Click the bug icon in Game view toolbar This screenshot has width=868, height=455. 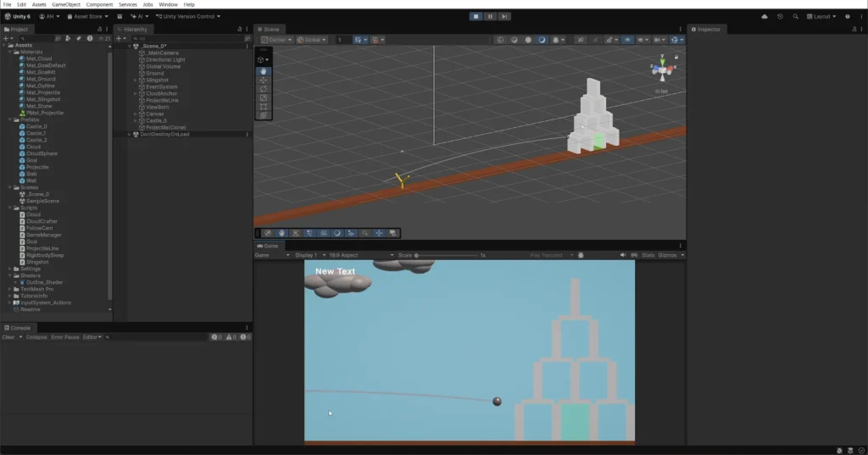[x=581, y=255]
